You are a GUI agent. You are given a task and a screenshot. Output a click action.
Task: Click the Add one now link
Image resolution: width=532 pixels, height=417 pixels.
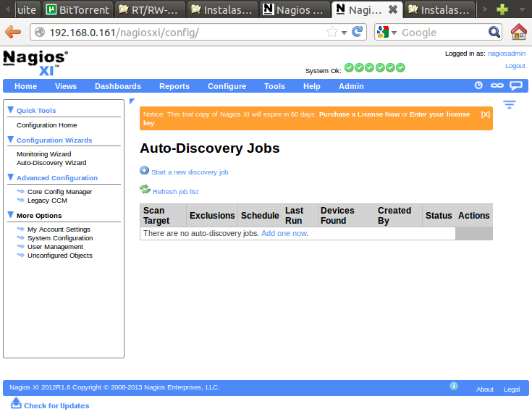point(284,233)
